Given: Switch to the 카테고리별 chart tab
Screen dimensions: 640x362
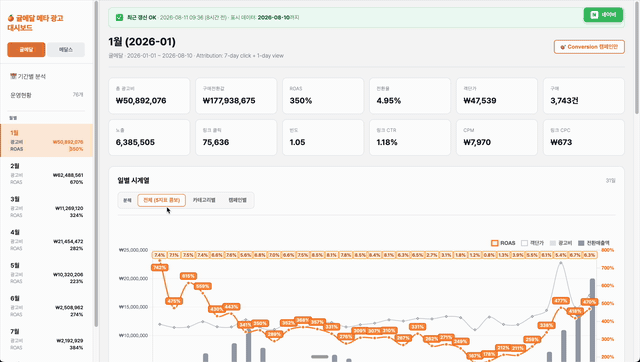Looking at the screenshot, I should coord(204,200).
